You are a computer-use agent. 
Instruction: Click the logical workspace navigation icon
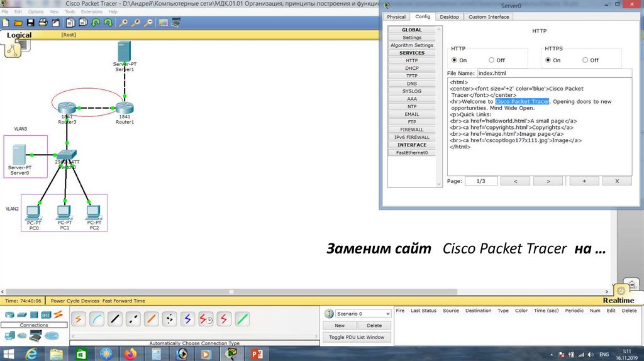click(x=13, y=50)
